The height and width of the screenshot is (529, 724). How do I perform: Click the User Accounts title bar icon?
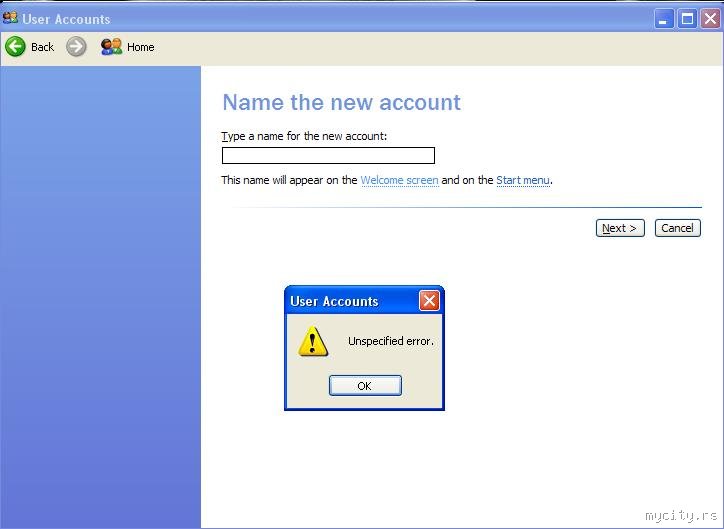click(x=10, y=18)
